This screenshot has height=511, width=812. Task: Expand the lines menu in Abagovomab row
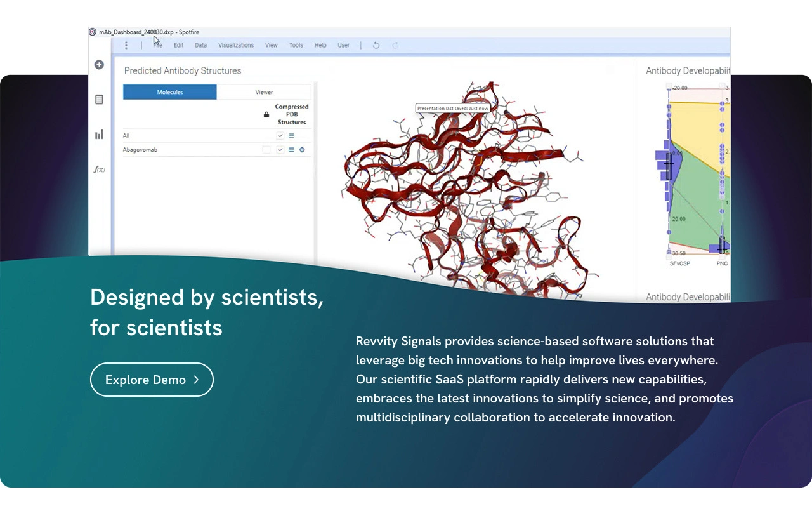(x=292, y=150)
